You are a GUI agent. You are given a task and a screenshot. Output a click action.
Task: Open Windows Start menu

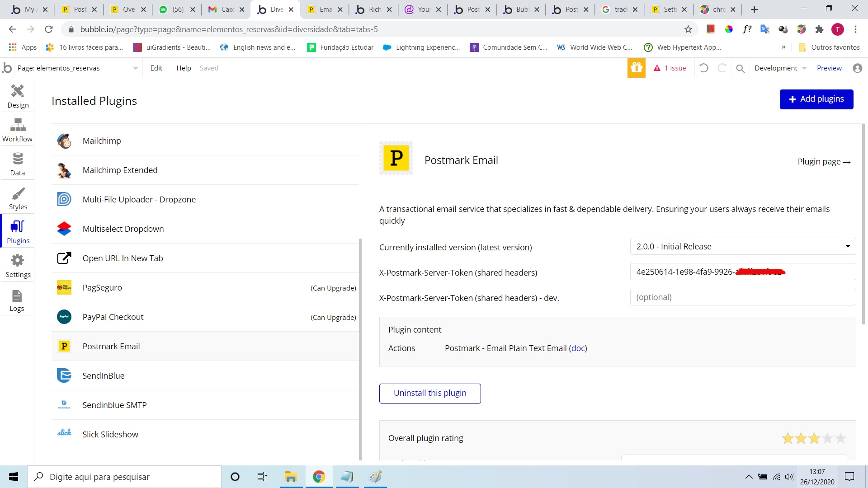[x=14, y=477]
